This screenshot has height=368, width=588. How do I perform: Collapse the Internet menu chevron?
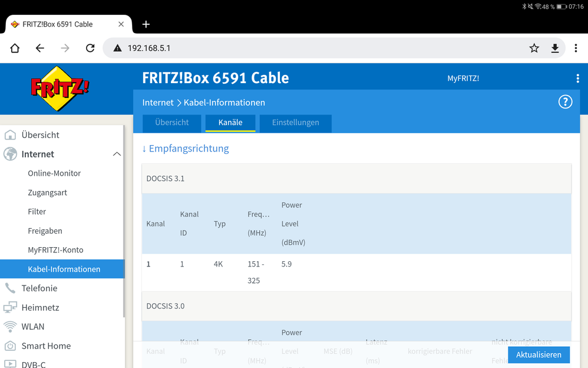[117, 154]
